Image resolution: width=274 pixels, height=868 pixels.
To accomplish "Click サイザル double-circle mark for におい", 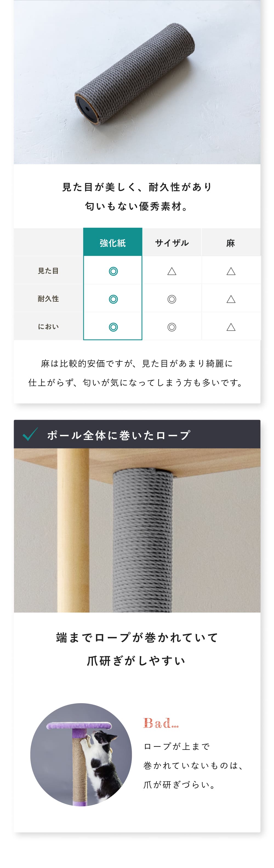I will (172, 327).
